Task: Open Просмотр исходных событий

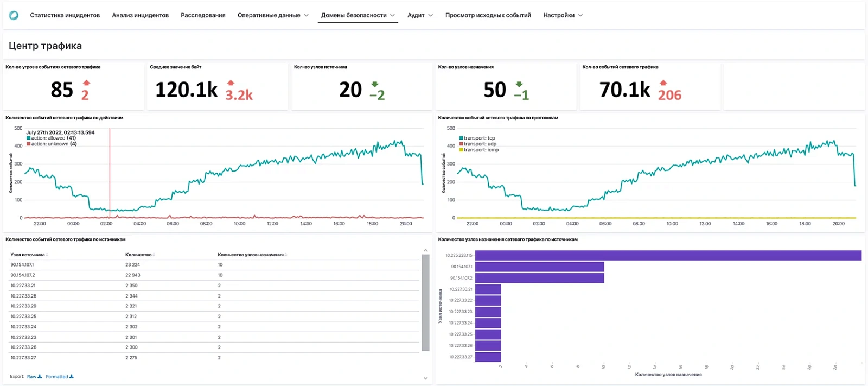Action: [x=488, y=15]
